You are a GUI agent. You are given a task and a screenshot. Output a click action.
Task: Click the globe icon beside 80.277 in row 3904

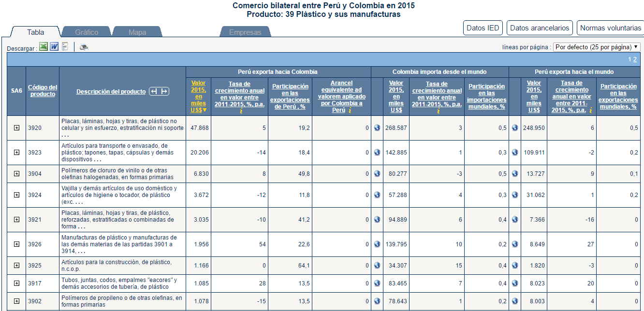(x=377, y=174)
